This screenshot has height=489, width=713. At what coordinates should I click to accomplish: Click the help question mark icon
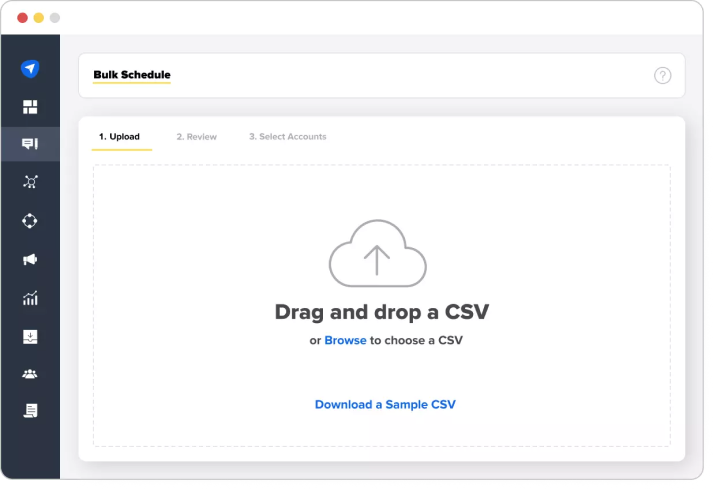(663, 76)
